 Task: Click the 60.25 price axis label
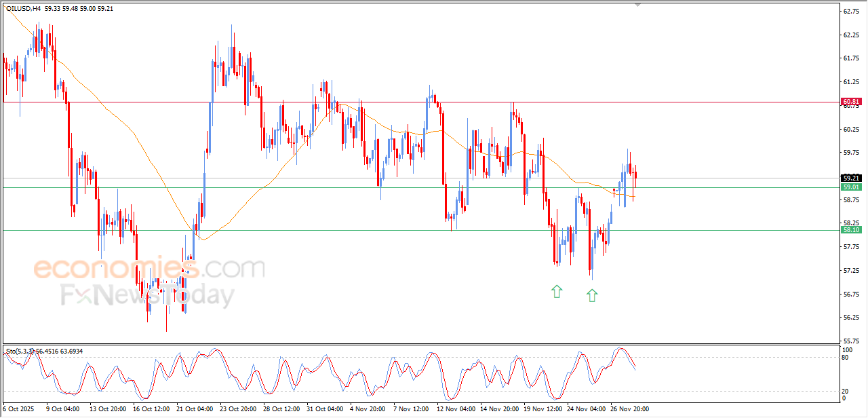tap(851, 129)
